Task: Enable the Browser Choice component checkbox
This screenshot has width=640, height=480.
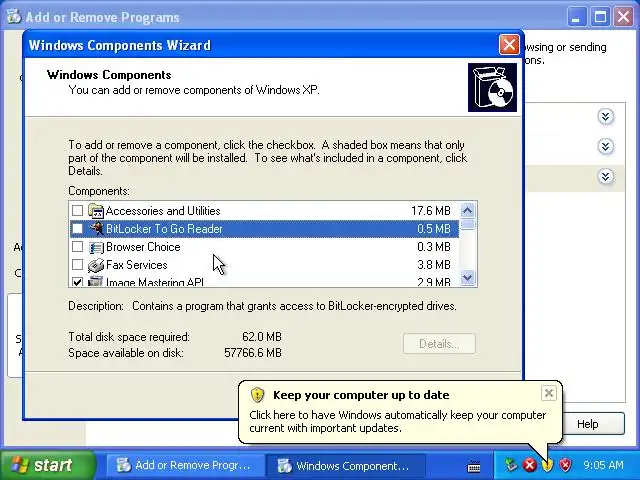Action: point(77,247)
